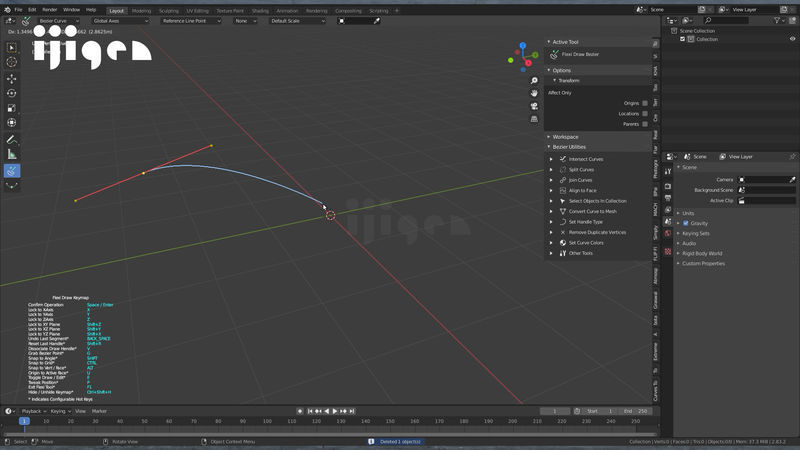This screenshot has height=450, width=800.
Task: Toggle the Parents checkbox
Action: click(645, 124)
